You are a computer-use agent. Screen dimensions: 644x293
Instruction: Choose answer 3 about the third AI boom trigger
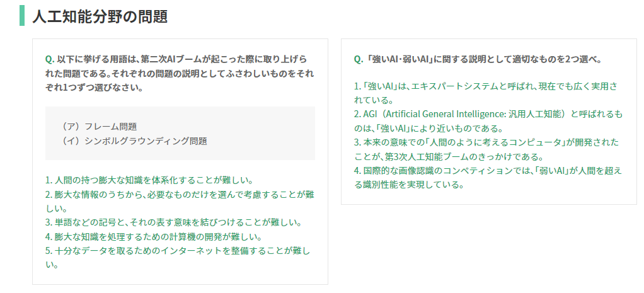(x=486, y=149)
